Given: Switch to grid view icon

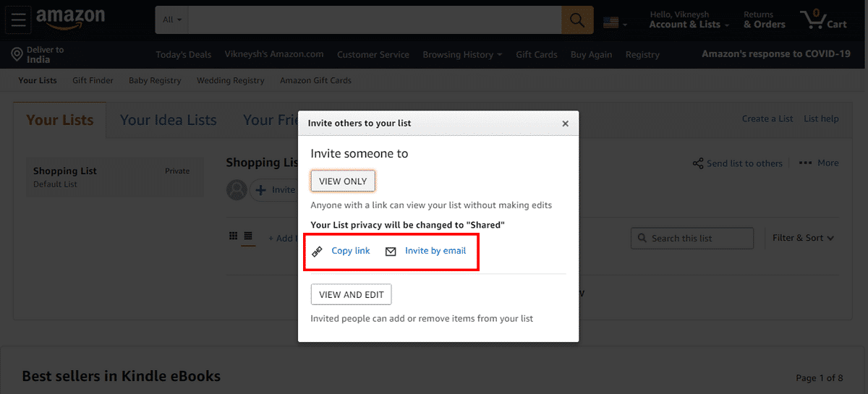Looking at the screenshot, I should point(233,236).
